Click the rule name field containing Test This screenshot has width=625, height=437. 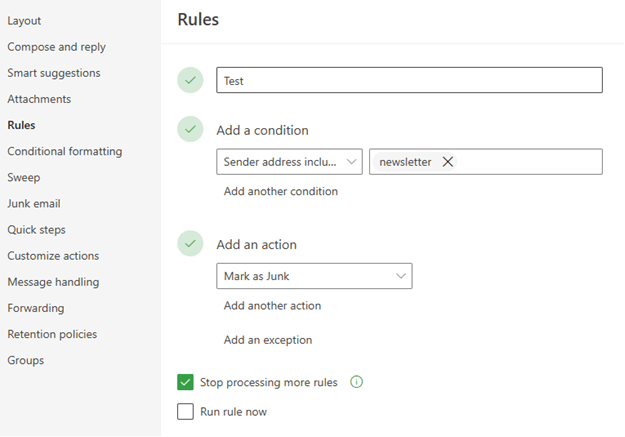pyautogui.click(x=409, y=80)
